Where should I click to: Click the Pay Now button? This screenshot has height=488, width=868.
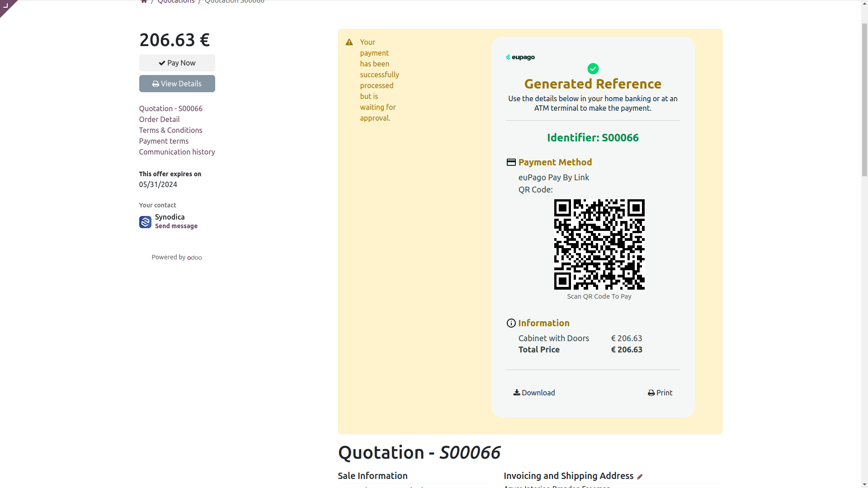click(177, 63)
